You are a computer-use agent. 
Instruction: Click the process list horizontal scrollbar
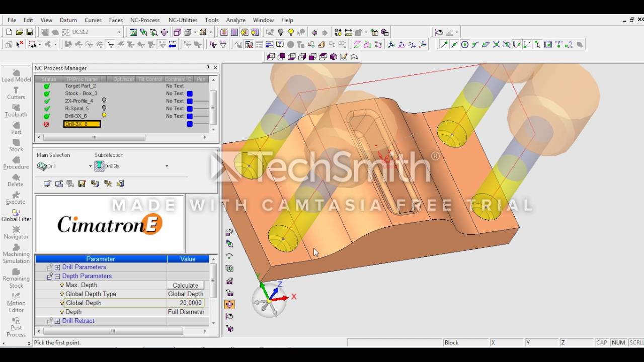click(95, 137)
